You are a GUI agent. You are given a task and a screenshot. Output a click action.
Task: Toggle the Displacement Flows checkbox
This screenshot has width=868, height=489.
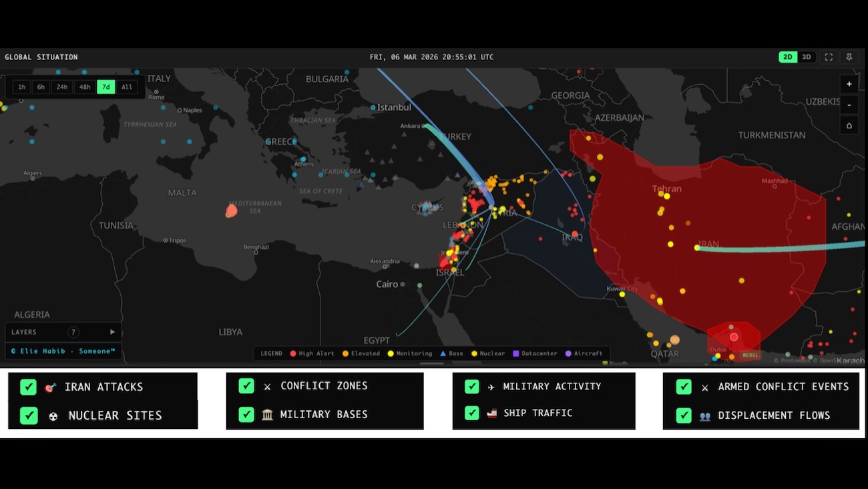click(x=683, y=416)
